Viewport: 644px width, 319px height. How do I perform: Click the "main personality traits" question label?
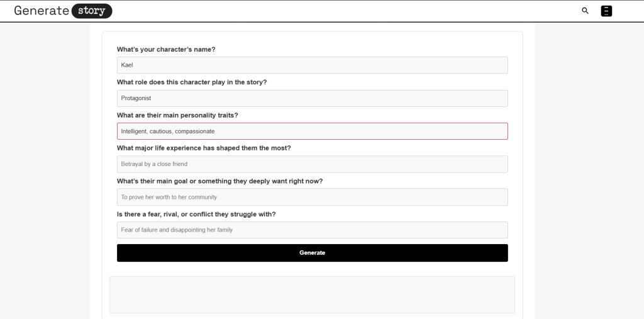(177, 115)
